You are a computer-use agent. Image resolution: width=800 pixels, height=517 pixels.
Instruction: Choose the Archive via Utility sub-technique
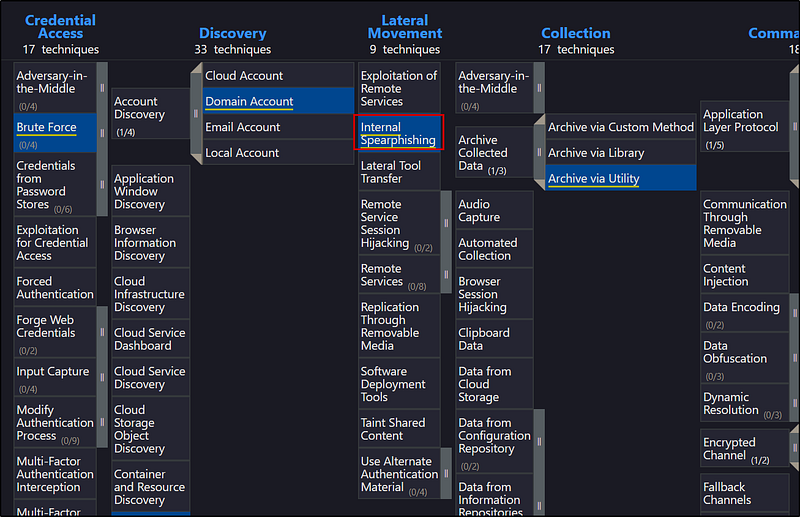point(594,179)
